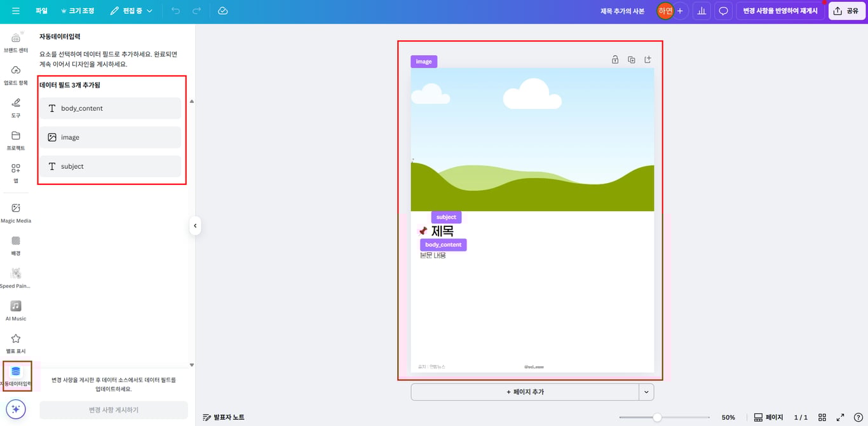Image resolution: width=868 pixels, height=426 pixels.
Task: Open 브랜드 센터 in the sidebar
Action: tap(16, 41)
